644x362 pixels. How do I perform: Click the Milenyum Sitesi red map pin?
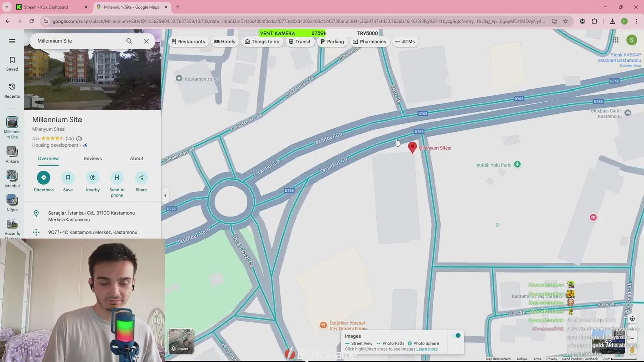coord(412,147)
